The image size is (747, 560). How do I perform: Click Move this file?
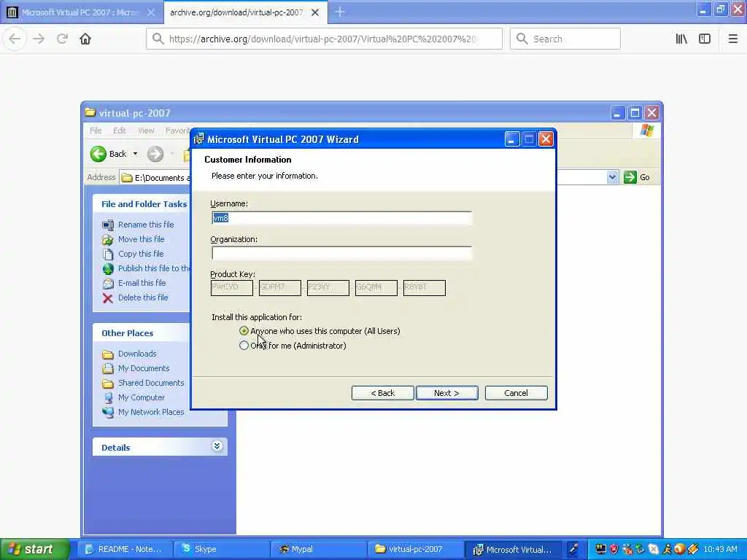click(141, 239)
